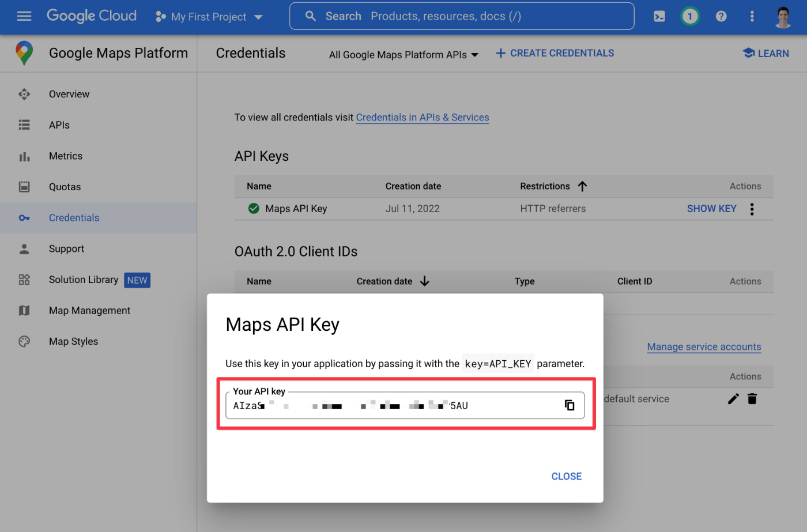
Task: Open the LEARN panel
Action: coord(765,53)
